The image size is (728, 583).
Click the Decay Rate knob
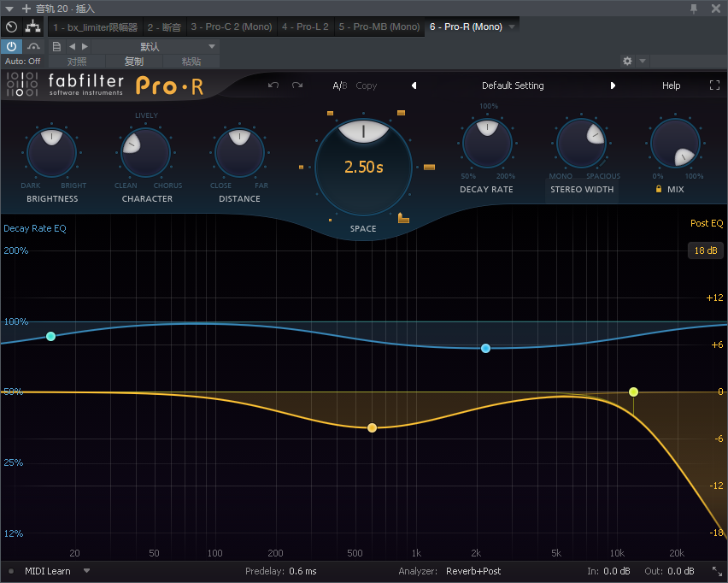(487, 143)
